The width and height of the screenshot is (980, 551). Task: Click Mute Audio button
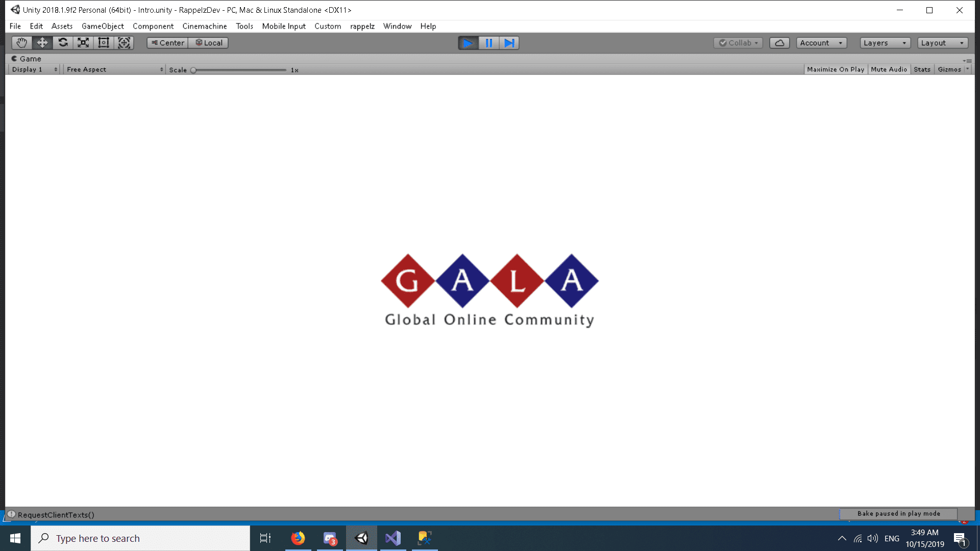pyautogui.click(x=889, y=69)
